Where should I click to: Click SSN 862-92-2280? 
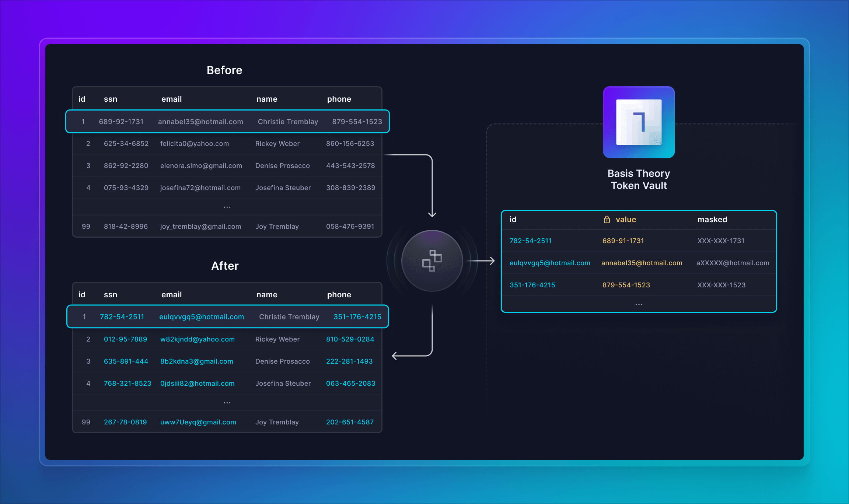point(126,166)
